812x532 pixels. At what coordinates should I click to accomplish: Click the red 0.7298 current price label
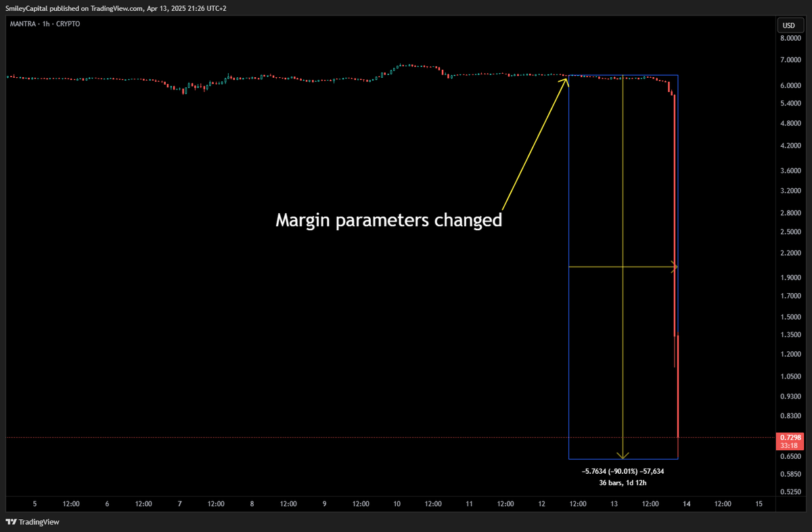coord(791,438)
